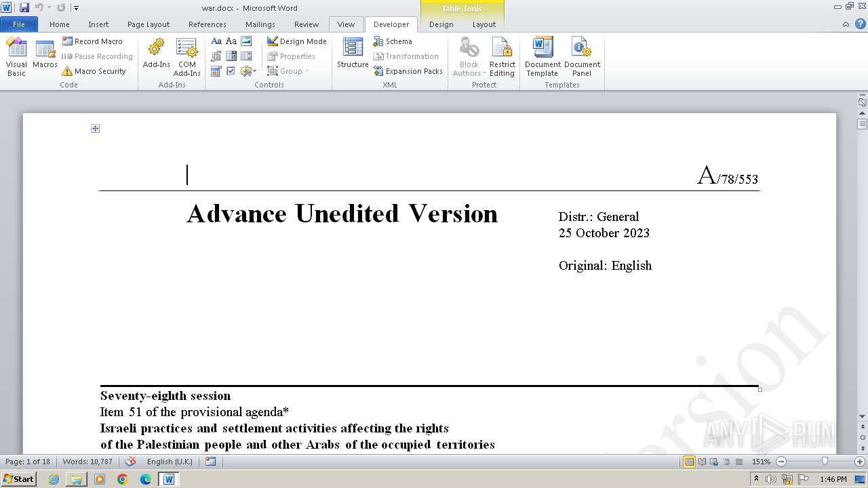Switch to Outline view
Image resolution: width=868 pixels, height=488 pixels.
click(726, 462)
